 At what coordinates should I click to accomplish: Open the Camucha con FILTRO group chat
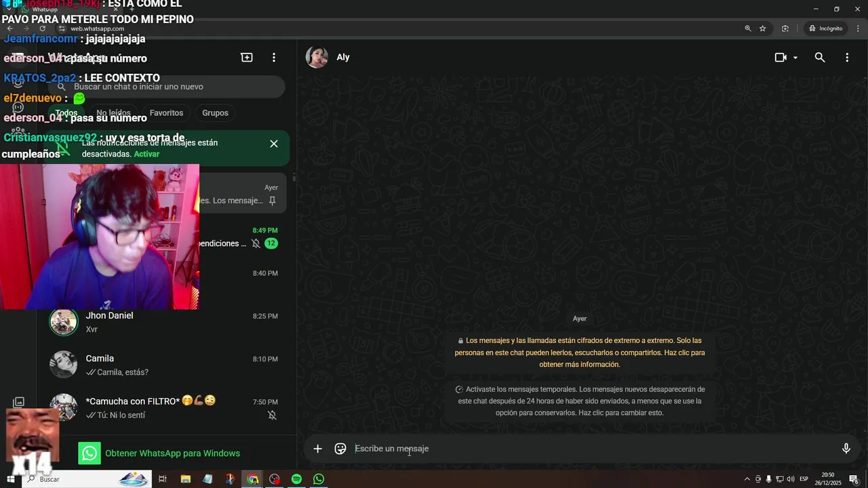point(166,407)
